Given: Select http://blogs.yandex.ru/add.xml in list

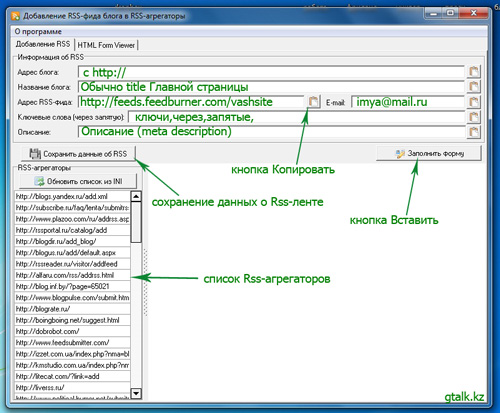Looking at the screenshot, I should pyautogui.click(x=72, y=196).
